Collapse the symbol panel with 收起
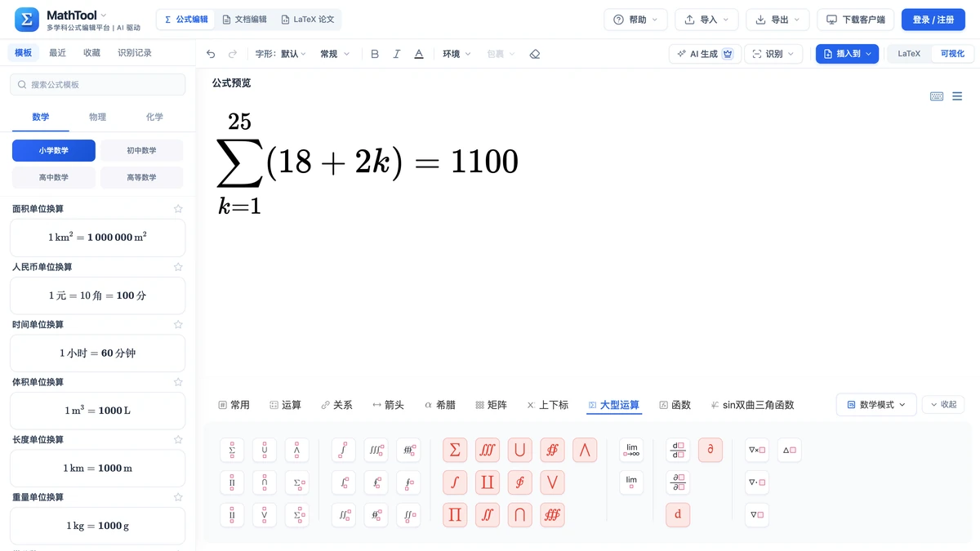 [943, 404]
